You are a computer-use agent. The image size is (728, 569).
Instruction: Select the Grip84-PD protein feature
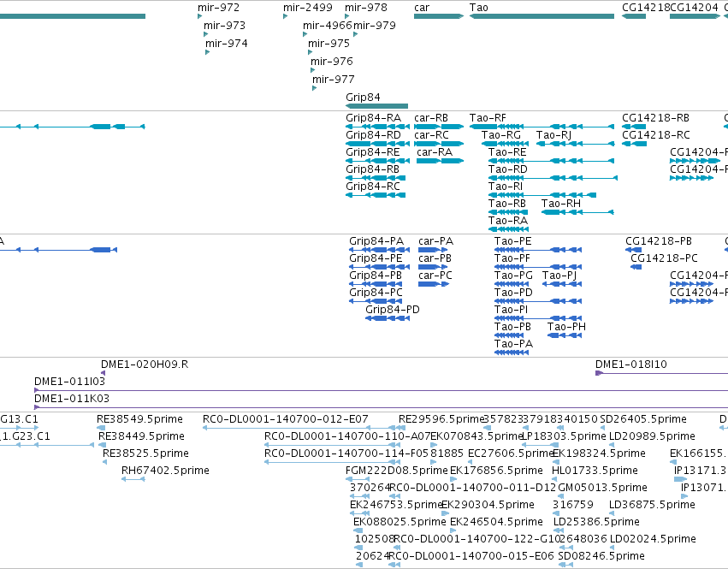coord(388,318)
